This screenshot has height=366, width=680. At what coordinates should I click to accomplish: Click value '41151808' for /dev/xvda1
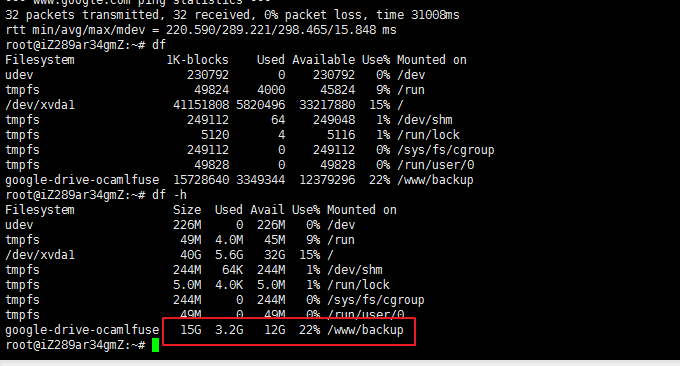(x=201, y=105)
